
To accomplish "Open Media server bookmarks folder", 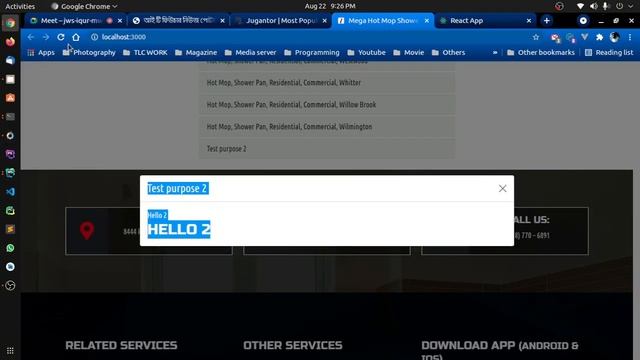I will (250, 53).
